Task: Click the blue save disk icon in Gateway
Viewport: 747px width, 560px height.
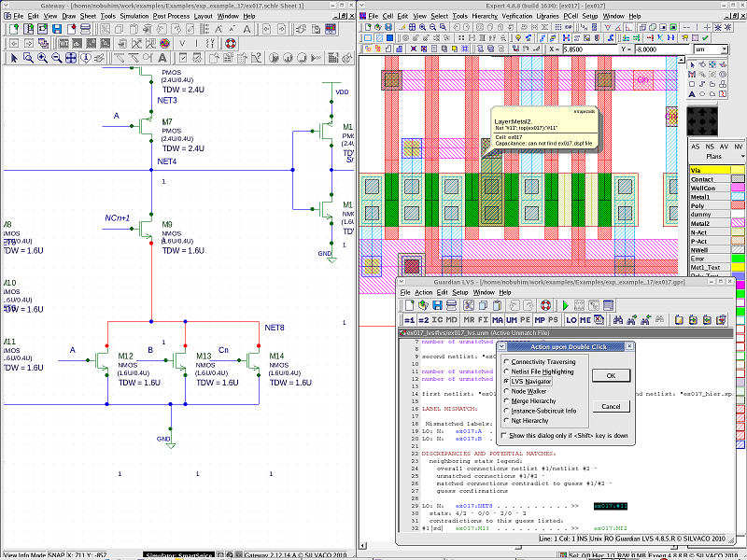Action: 56,30
